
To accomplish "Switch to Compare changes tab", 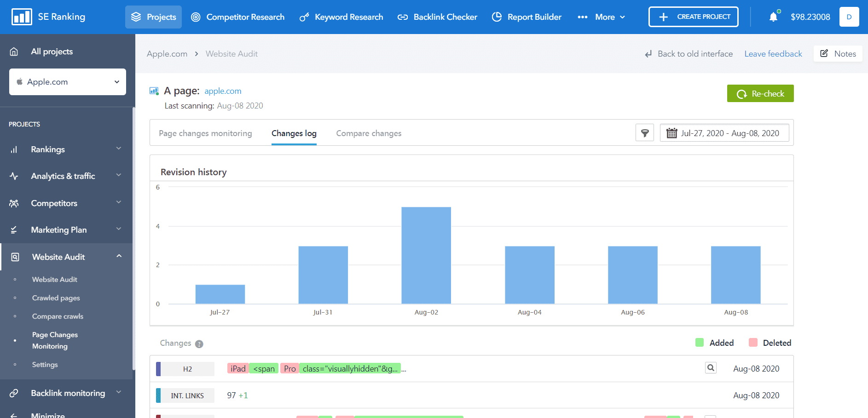I will pyautogui.click(x=369, y=133).
